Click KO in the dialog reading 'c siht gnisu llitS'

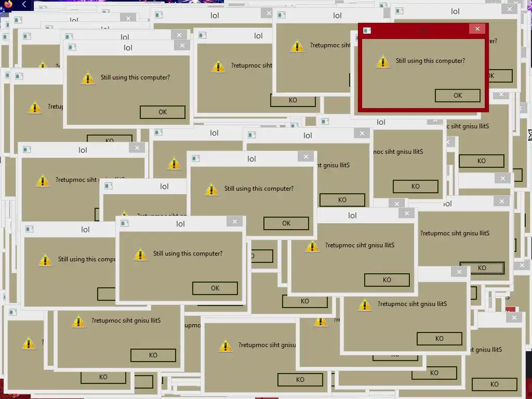coord(481,161)
